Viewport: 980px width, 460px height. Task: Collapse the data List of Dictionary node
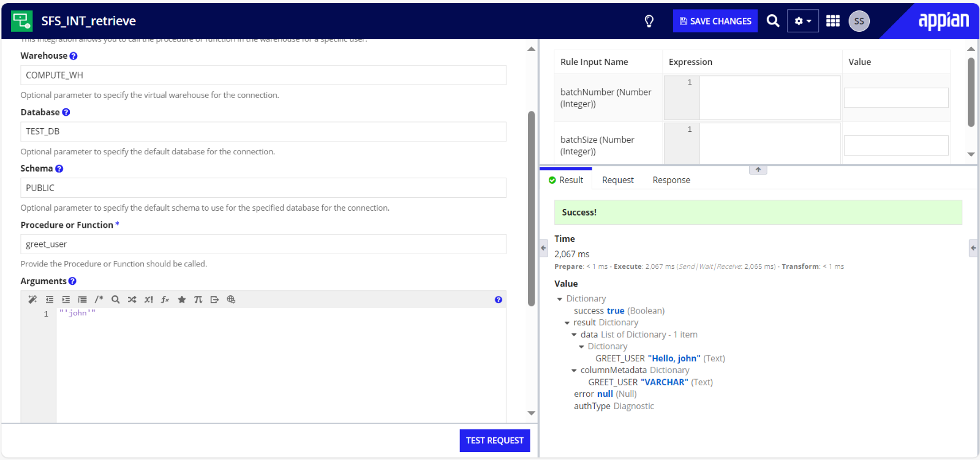575,335
